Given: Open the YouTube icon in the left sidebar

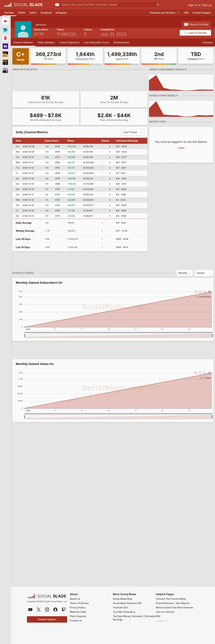Looking at the screenshot, I should coord(5,21).
